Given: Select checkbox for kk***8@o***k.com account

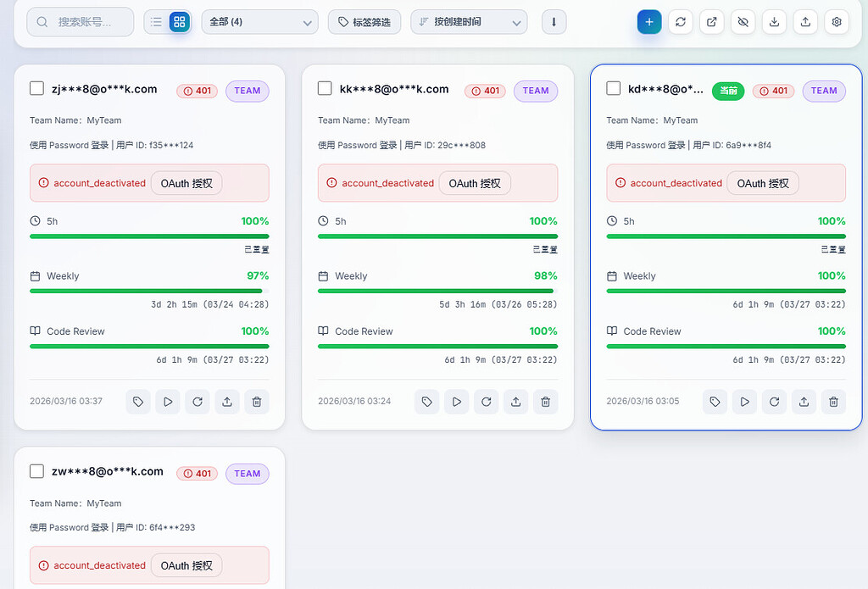Looking at the screenshot, I should coord(325,89).
